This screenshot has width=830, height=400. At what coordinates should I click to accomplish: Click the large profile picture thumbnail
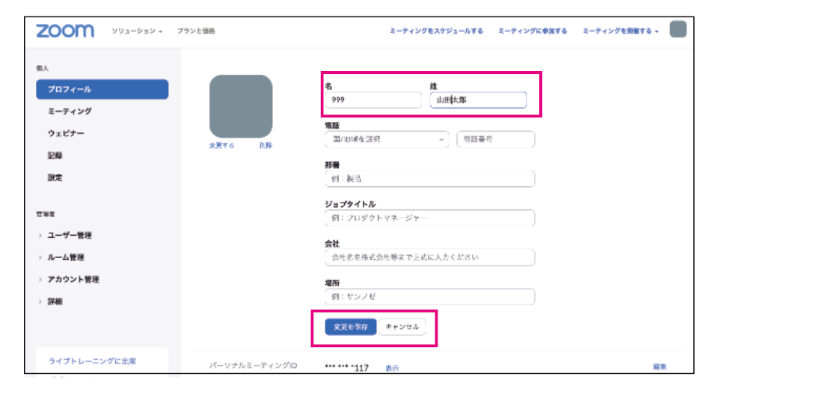(241, 106)
